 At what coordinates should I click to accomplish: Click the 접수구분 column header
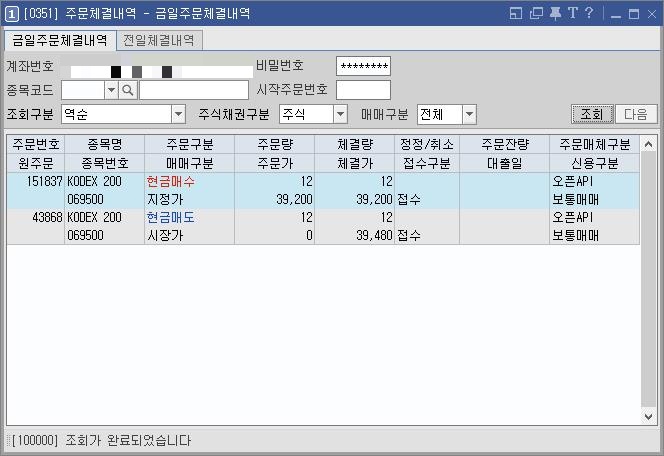427,163
